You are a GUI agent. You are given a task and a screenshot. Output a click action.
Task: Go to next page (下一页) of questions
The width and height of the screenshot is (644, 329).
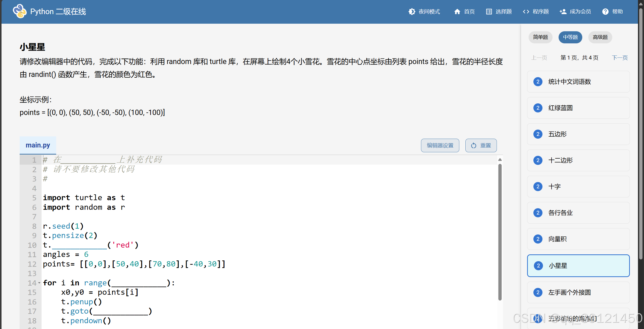pyautogui.click(x=620, y=58)
